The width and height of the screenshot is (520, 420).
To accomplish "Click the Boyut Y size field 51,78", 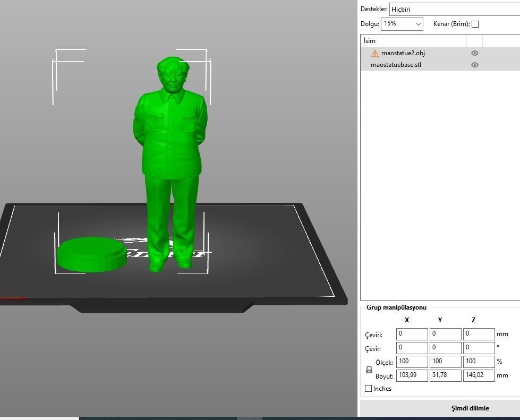I will 446,375.
